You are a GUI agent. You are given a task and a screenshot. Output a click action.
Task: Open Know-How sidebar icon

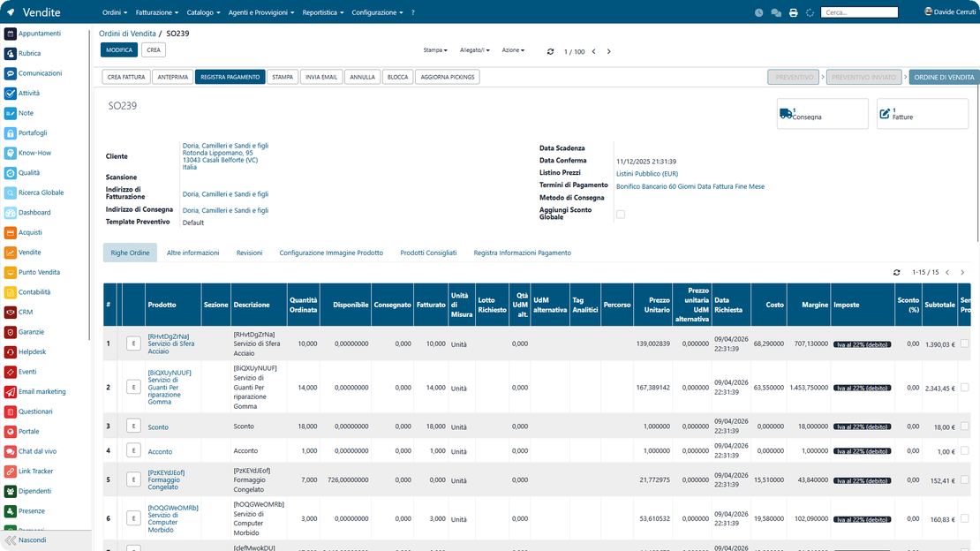10,154
